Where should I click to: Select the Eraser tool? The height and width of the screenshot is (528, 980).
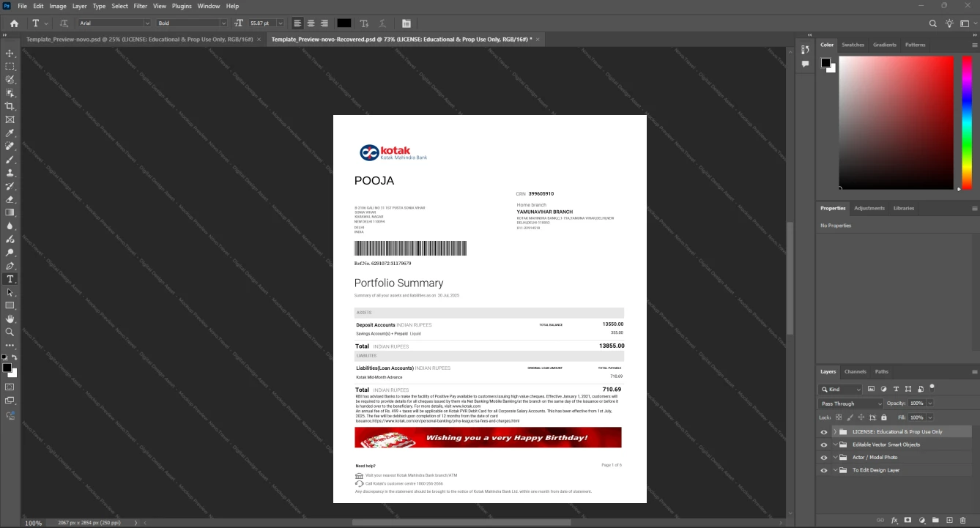[x=10, y=199]
